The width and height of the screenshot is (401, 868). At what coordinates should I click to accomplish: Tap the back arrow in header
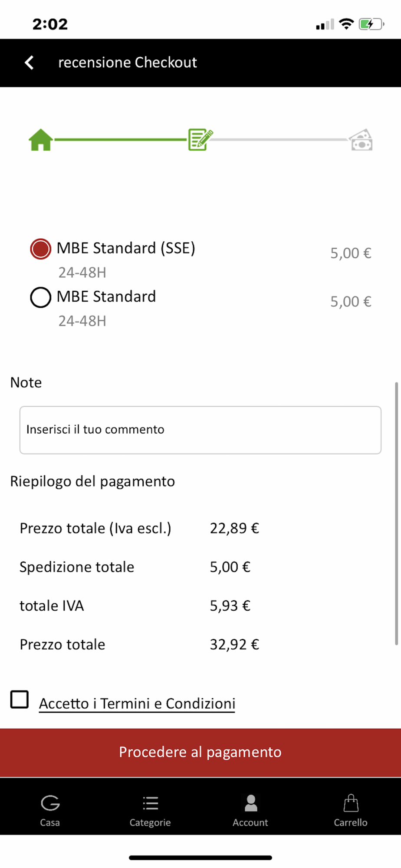pos(29,62)
